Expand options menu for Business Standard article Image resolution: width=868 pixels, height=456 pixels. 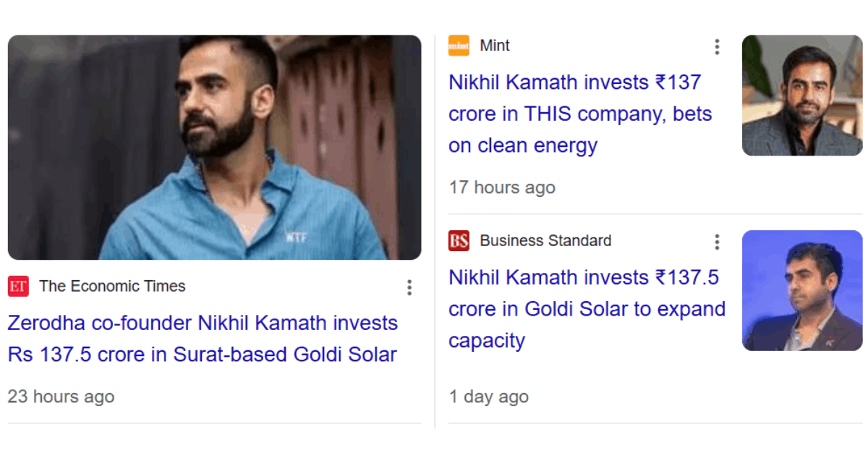point(717,242)
